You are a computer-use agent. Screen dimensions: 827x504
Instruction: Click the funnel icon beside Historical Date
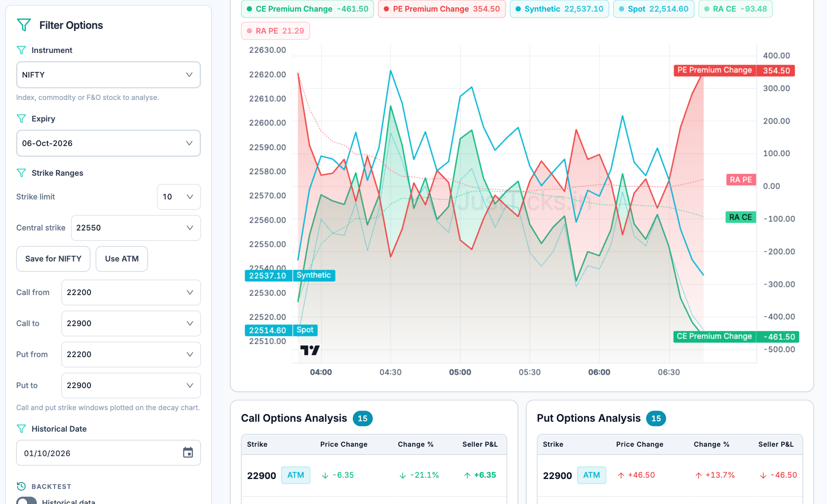tap(21, 429)
